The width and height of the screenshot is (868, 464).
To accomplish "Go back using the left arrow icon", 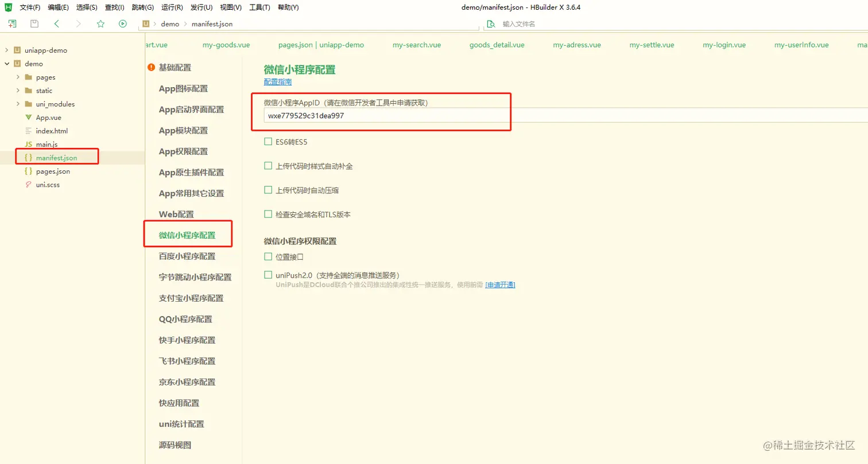I will [56, 24].
